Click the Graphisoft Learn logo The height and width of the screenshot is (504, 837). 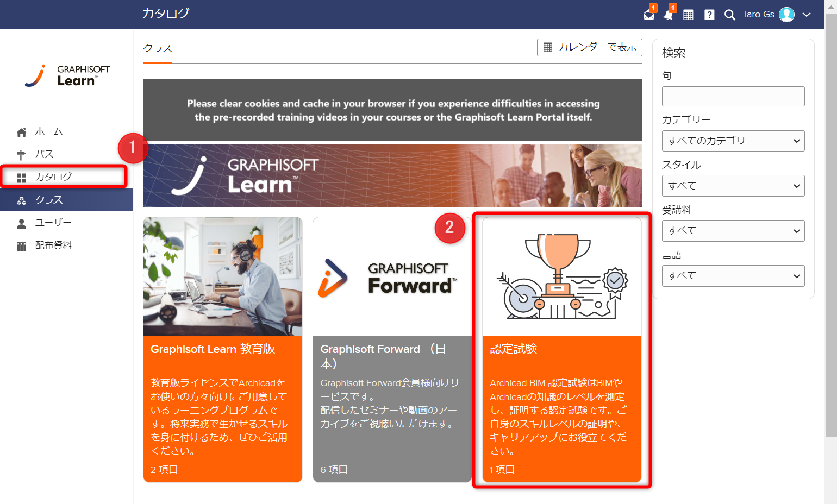pyautogui.click(x=67, y=76)
